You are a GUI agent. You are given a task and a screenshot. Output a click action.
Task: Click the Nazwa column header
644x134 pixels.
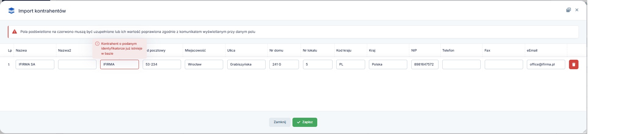tap(21, 51)
